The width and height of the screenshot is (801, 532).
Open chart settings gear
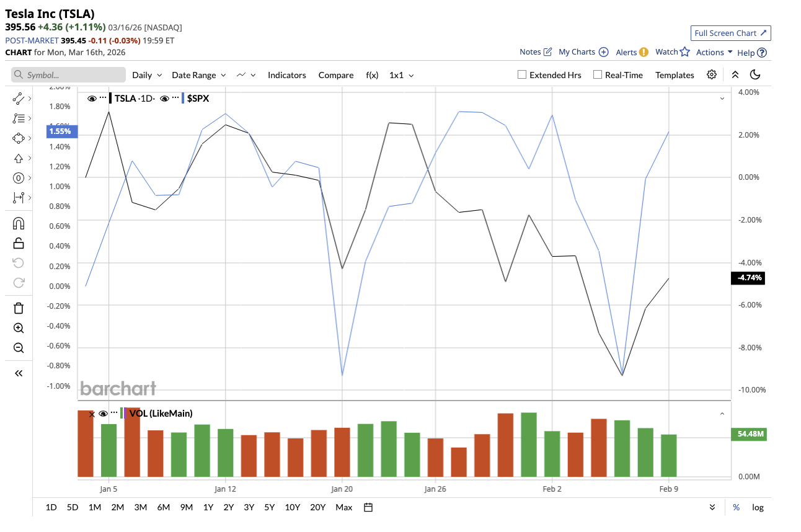[x=712, y=74]
